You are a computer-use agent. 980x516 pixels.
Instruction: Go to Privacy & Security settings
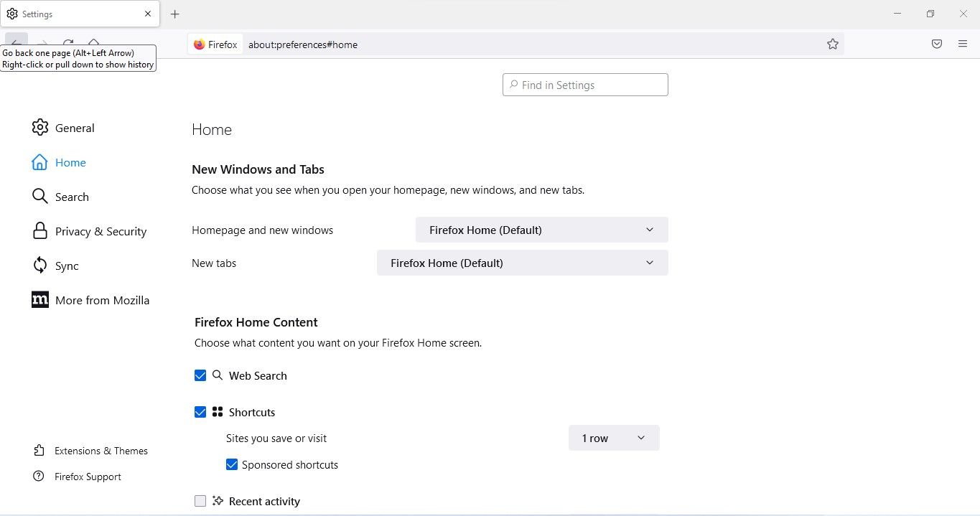(101, 231)
